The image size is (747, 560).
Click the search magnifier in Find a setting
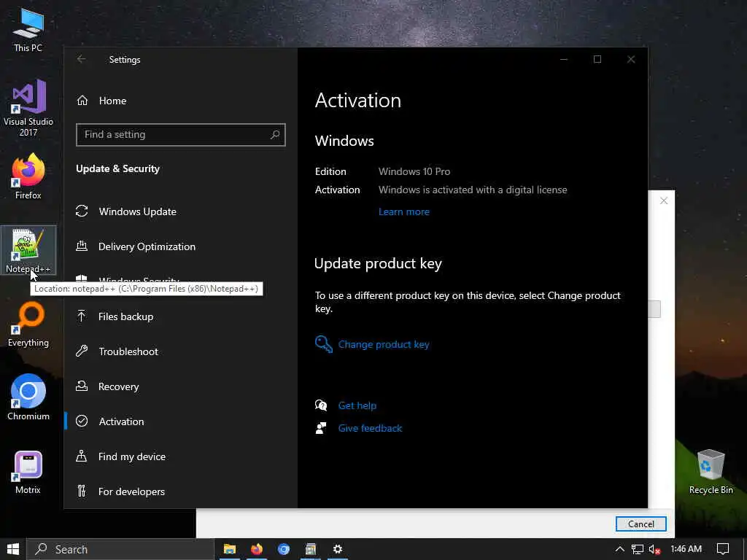point(275,135)
